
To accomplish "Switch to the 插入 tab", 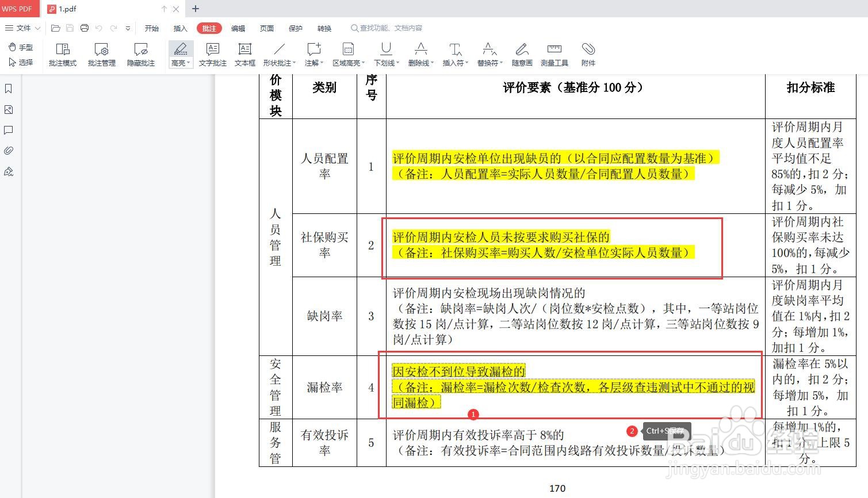I will 181,28.
